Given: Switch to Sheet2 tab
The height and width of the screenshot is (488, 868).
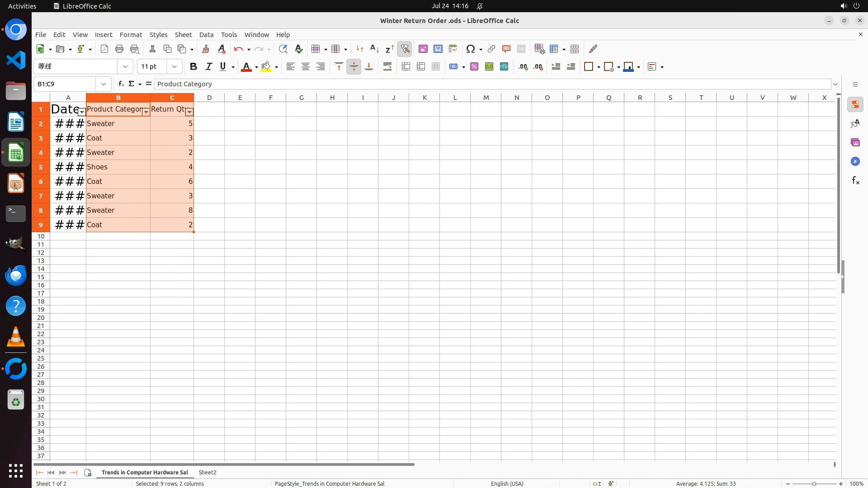Looking at the screenshot, I should pyautogui.click(x=208, y=472).
